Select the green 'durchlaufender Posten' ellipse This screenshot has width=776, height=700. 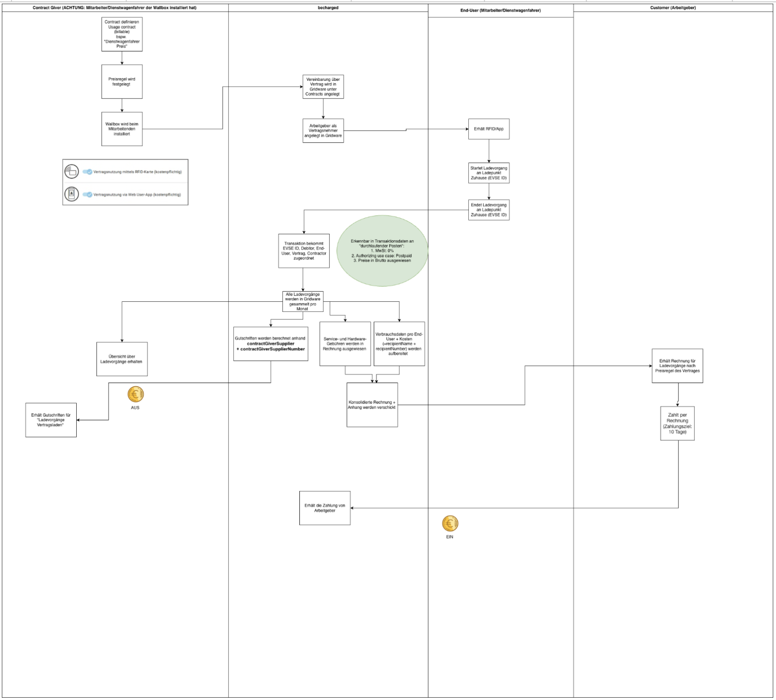382,250
